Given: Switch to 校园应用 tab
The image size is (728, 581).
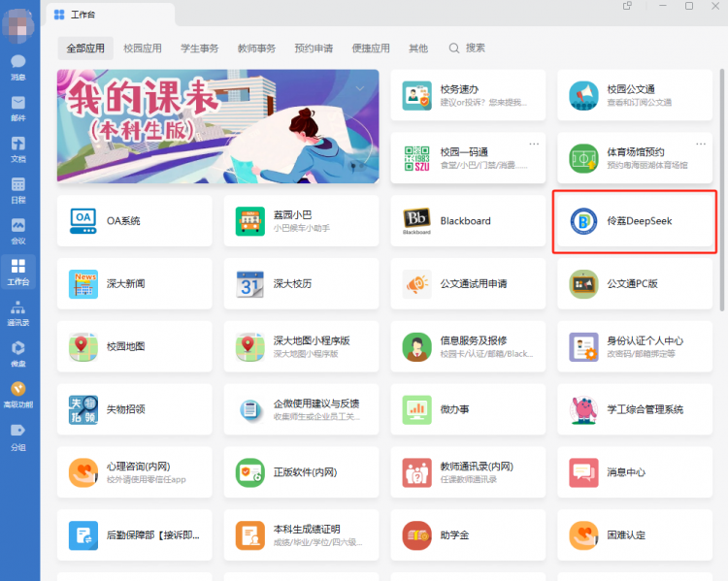Looking at the screenshot, I should pos(143,48).
